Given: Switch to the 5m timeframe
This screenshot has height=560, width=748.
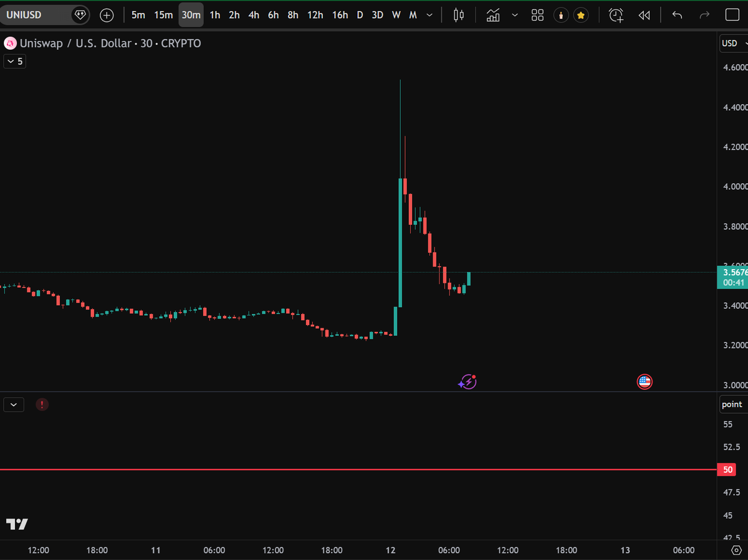Looking at the screenshot, I should coord(138,15).
